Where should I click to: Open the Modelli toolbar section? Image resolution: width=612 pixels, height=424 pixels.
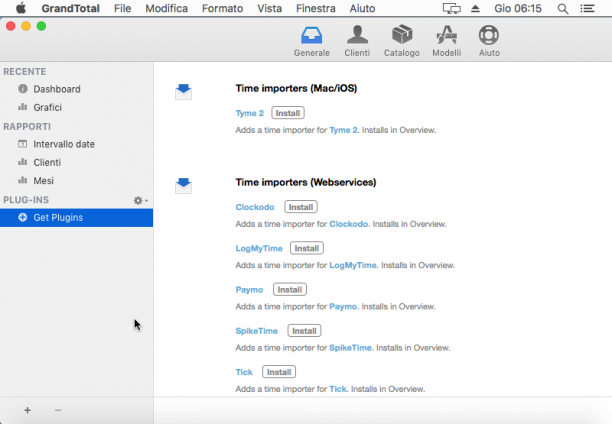click(x=447, y=41)
